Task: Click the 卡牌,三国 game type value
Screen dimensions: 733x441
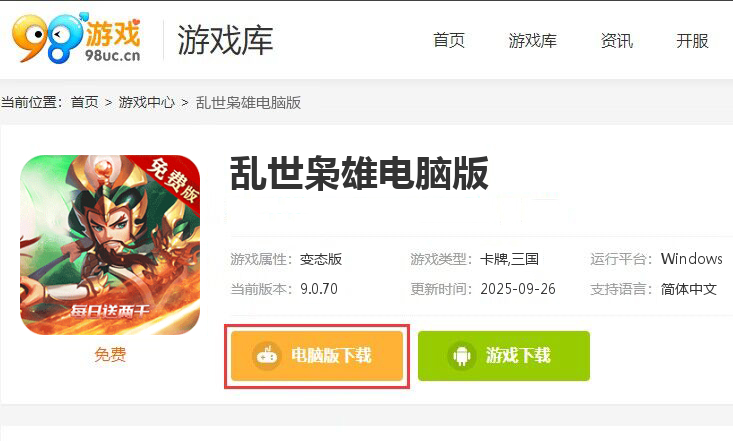Action: point(509,259)
